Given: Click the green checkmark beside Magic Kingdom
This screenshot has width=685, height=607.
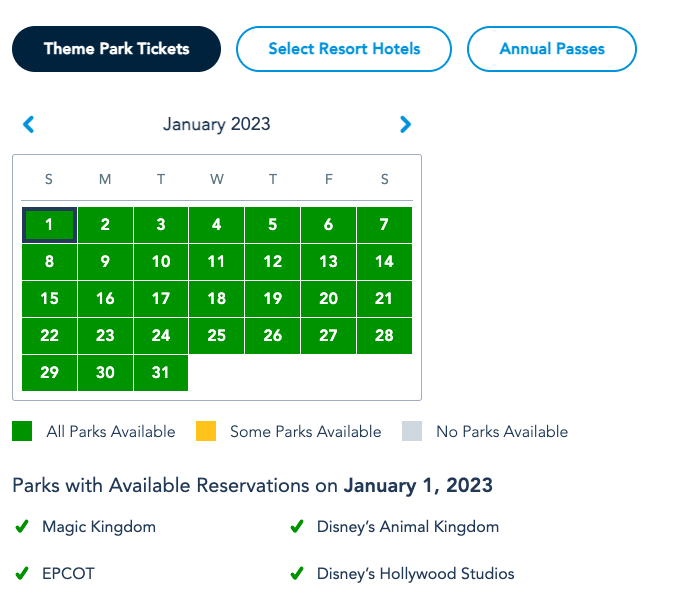Looking at the screenshot, I should tap(22, 526).
